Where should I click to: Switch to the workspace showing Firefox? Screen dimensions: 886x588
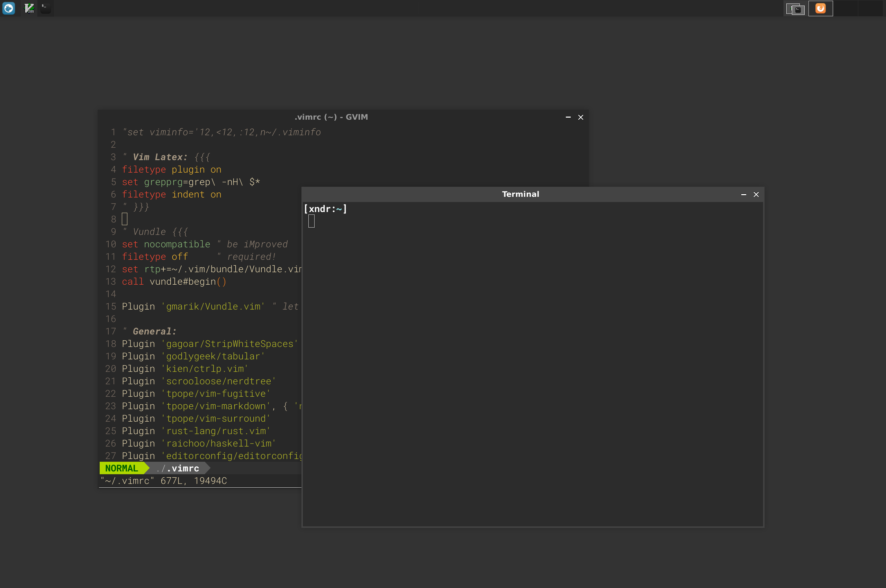click(x=820, y=8)
